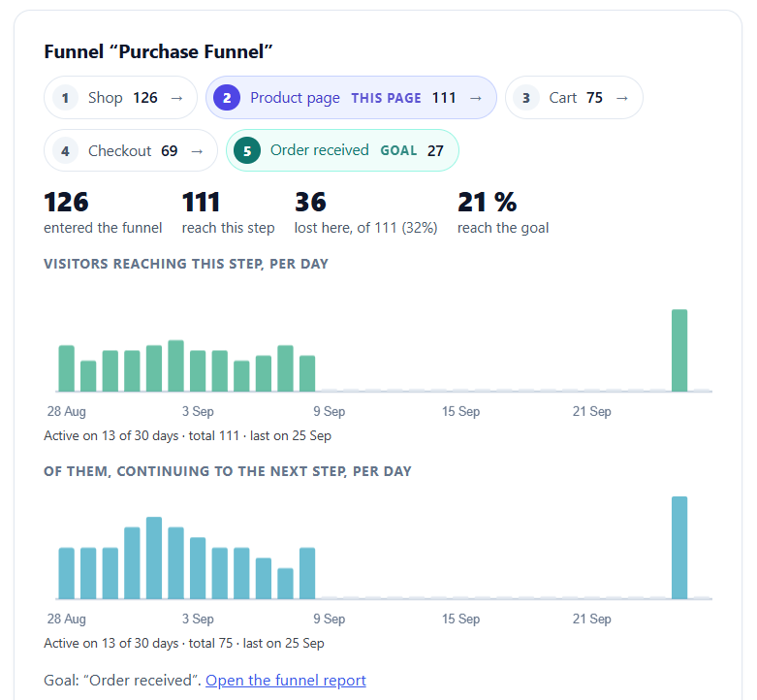This screenshot has width=757, height=700.
Task: Select the Order received goal step
Action: [x=342, y=150]
